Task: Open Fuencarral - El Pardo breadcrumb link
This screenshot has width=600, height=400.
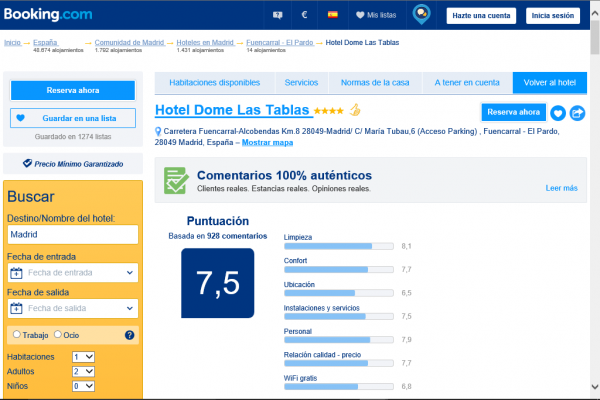Action: pos(280,42)
